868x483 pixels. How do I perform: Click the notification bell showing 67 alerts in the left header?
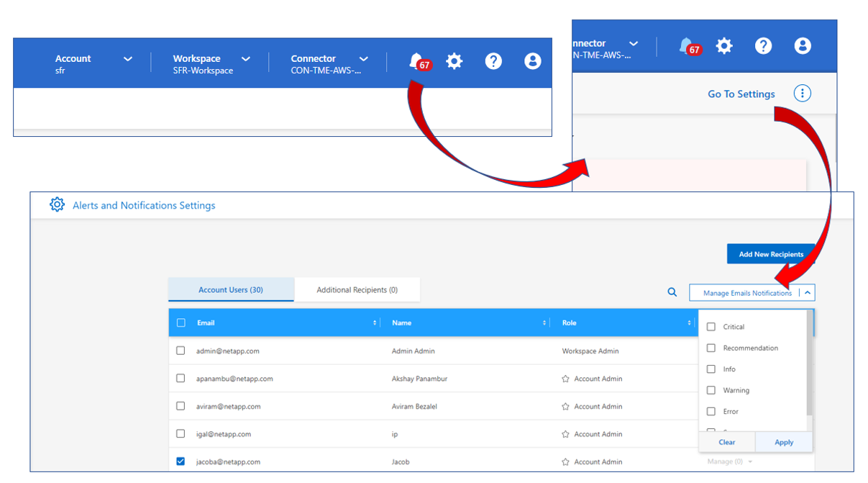(416, 62)
